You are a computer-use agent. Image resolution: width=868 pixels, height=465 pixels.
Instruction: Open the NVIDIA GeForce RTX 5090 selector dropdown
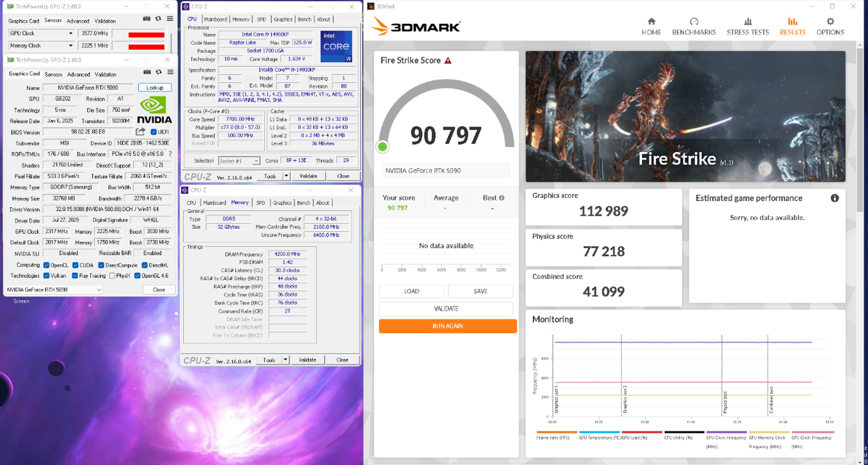click(99, 289)
